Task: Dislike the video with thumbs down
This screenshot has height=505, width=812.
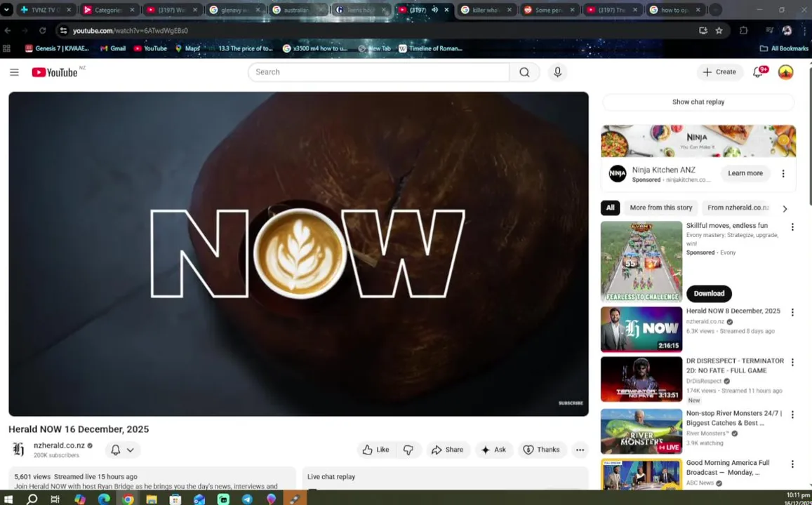Action: [x=408, y=450]
